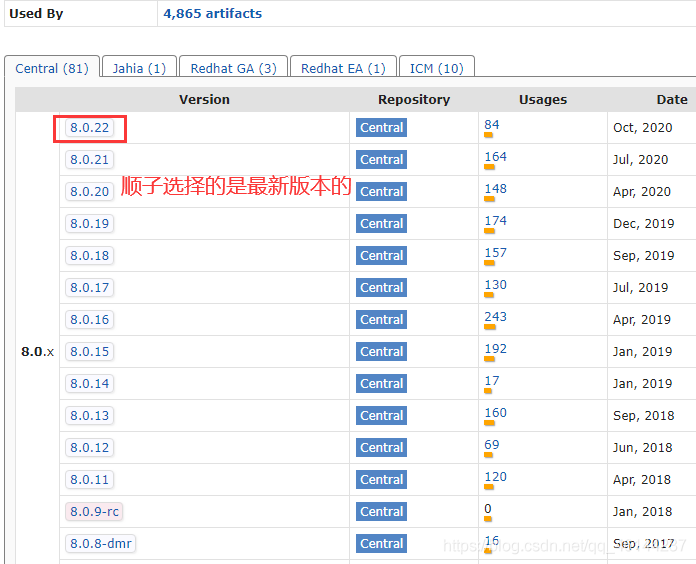Open the 17 usages link
Screen dimensions: 696x564
[x=491, y=380]
